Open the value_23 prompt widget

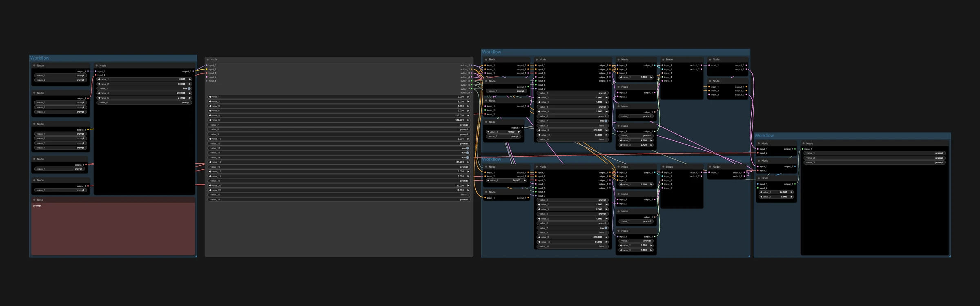339,200
